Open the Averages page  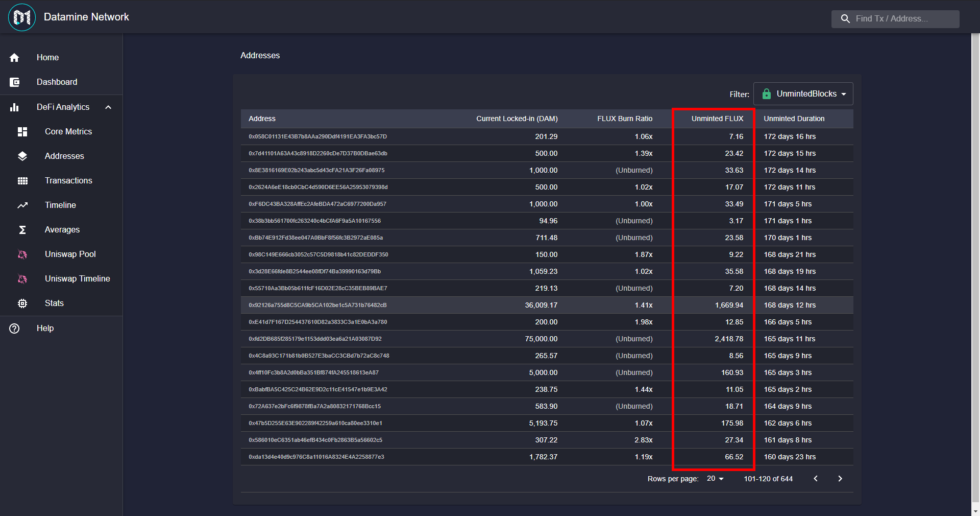[x=61, y=230]
